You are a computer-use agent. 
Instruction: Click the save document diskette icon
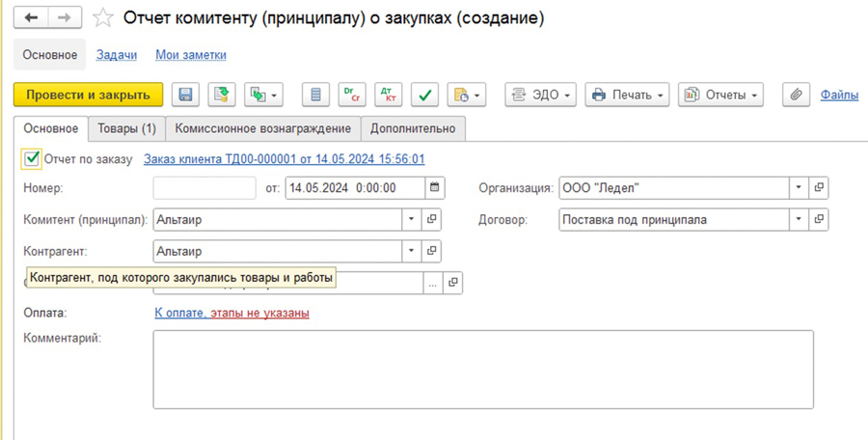pyautogui.click(x=186, y=95)
